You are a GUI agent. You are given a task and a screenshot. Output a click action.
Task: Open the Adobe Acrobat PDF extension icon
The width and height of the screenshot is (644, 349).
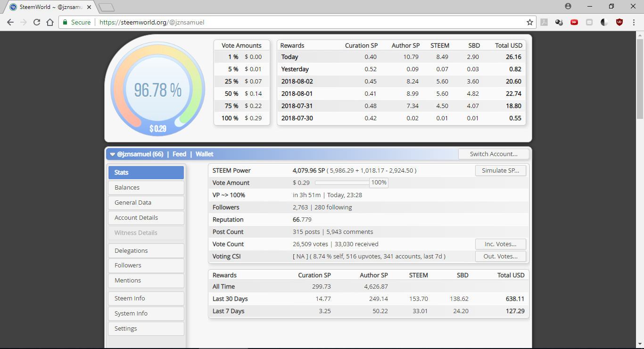click(544, 22)
